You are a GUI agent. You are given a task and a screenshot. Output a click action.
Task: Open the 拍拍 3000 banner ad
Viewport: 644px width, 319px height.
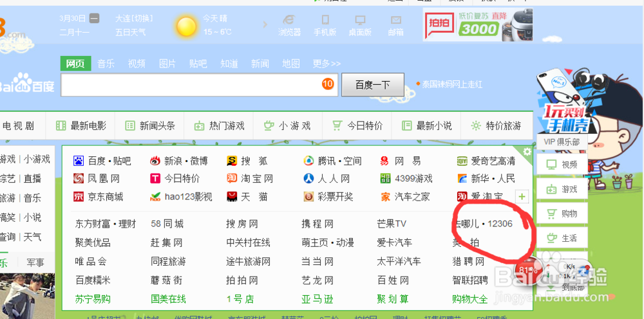(x=478, y=24)
